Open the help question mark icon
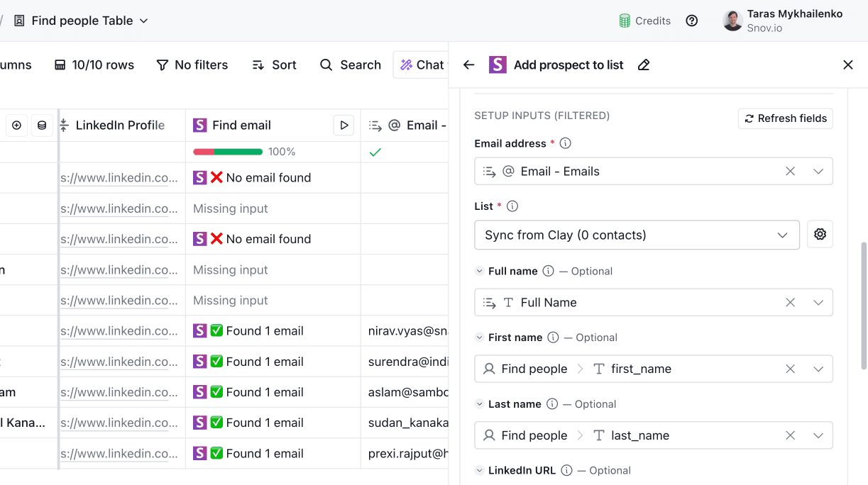Screen dimensions: 868x485 pos(691,21)
